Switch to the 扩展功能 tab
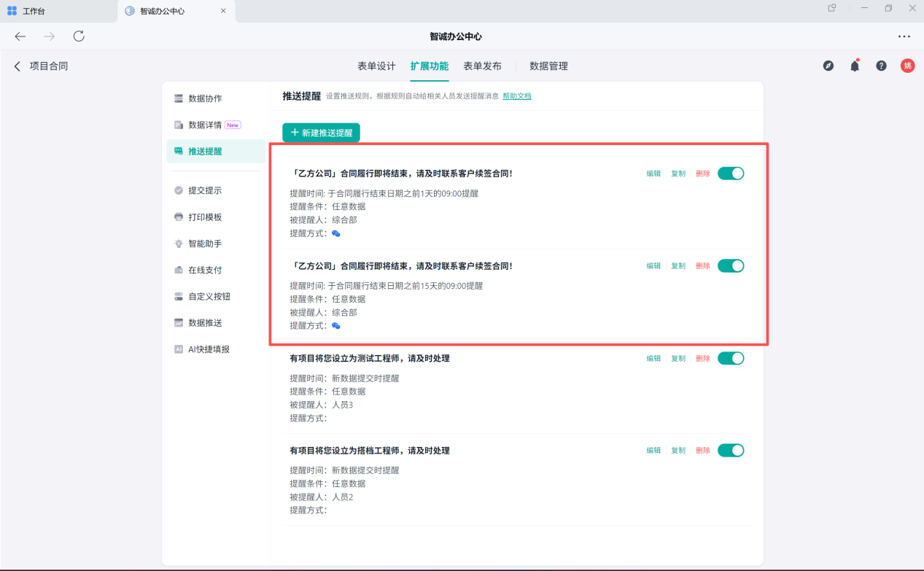 coord(430,66)
